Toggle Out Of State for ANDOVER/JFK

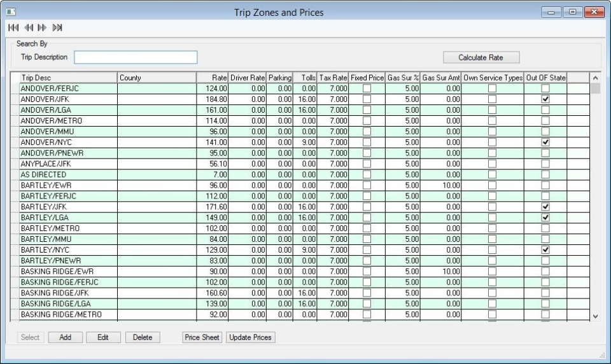pyautogui.click(x=545, y=99)
